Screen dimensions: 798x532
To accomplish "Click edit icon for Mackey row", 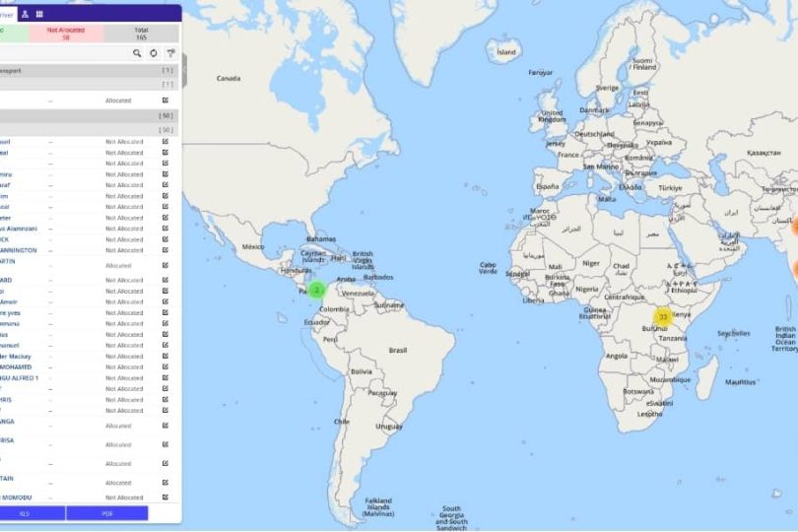I will point(165,356).
